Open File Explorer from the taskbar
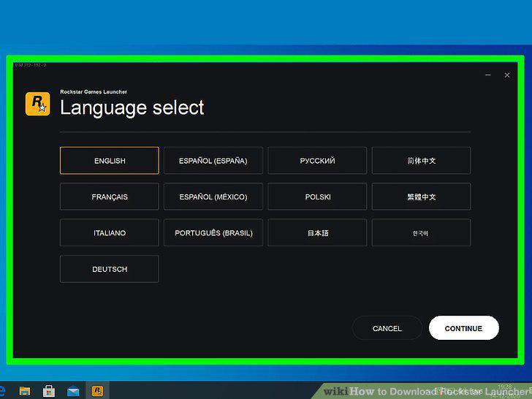This screenshot has height=399, width=532. (25, 391)
